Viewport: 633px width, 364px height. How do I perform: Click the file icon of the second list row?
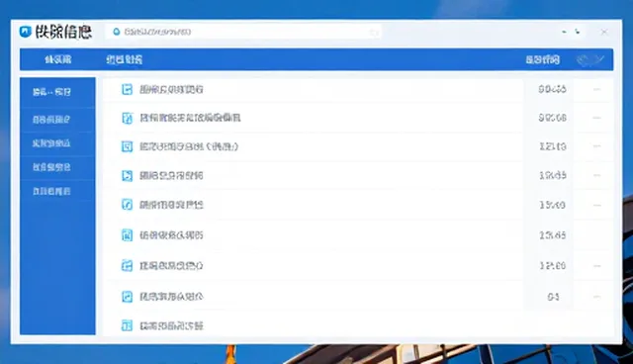pos(127,118)
